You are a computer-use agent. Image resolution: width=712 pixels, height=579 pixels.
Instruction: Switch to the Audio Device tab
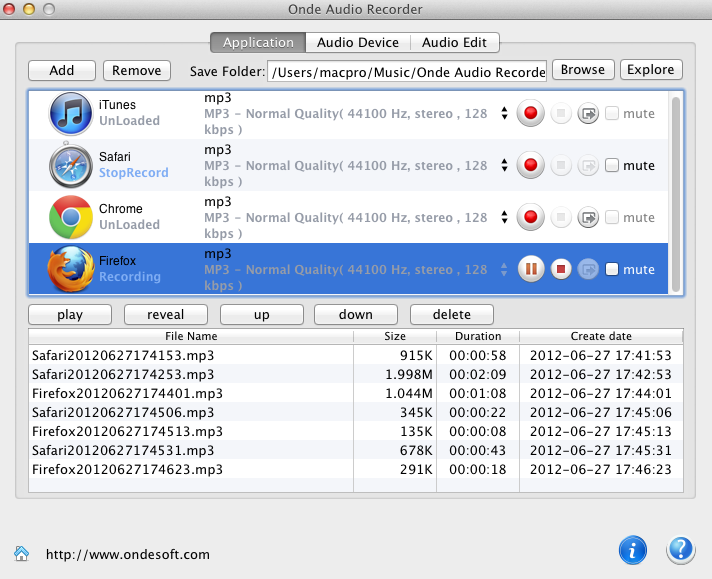tap(357, 43)
